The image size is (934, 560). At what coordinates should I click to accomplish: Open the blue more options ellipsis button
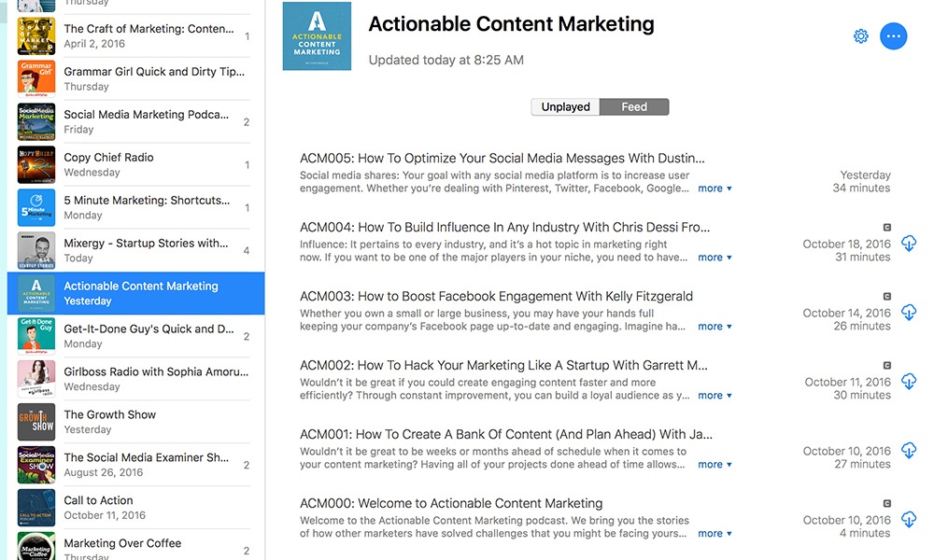pos(894,36)
